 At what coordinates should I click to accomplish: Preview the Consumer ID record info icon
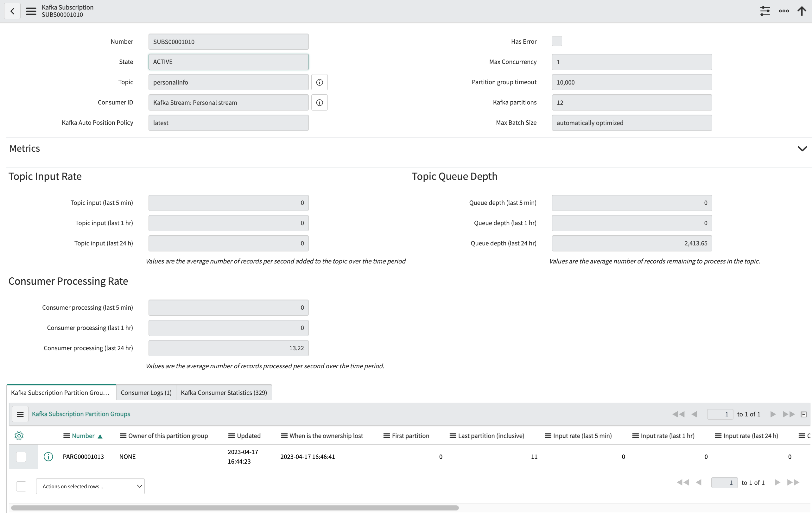(x=319, y=103)
